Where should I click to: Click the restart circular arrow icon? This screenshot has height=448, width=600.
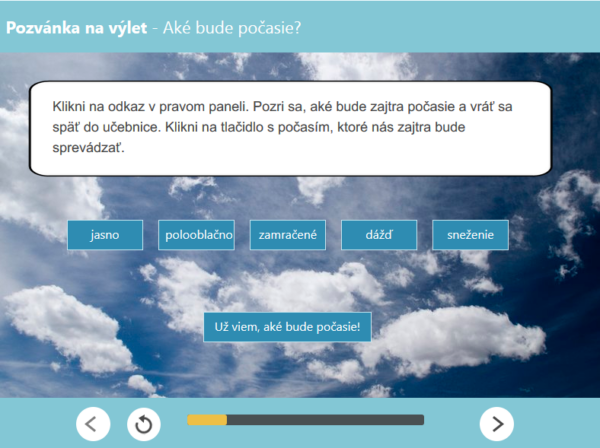[144, 424]
